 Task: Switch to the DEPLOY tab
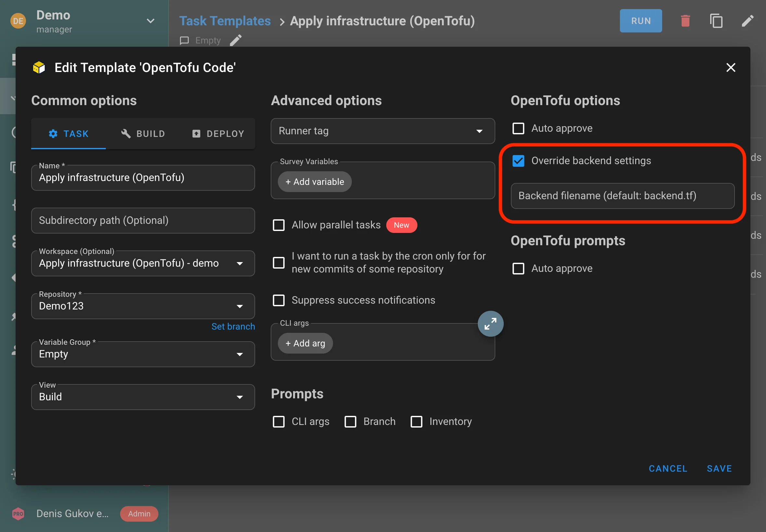click(x=218, y=134)
